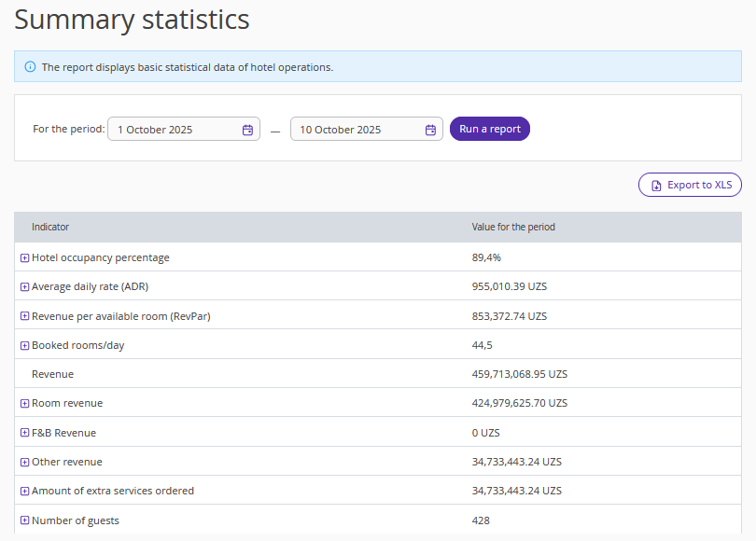Click the info icon in blue banner
756x541 pixels.
[30, 67]
